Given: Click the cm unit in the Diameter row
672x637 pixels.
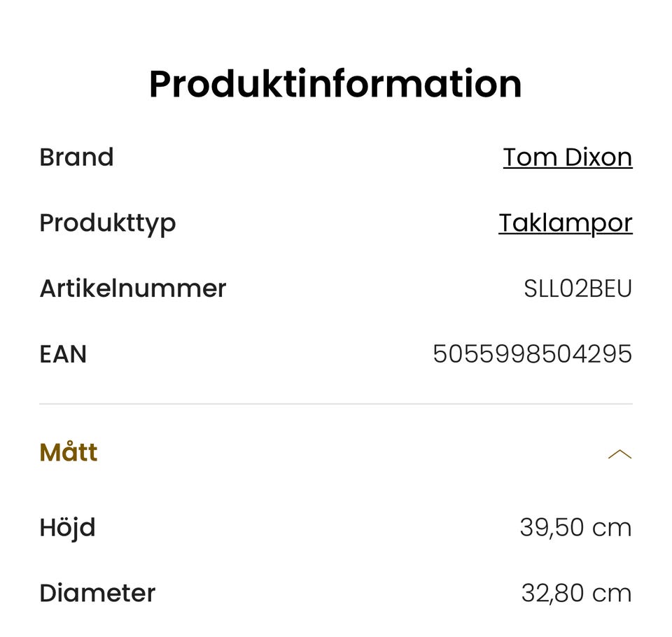Looking at the screenshot, I should [x=612, y=594].
